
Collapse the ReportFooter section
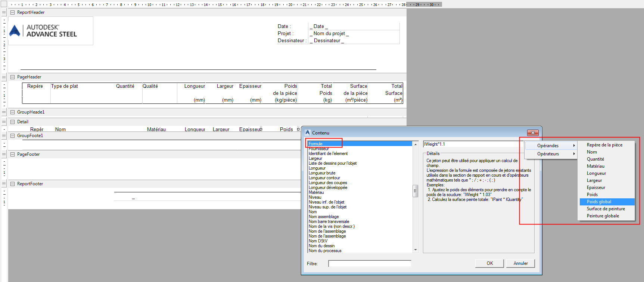click(x=12, y=184)
